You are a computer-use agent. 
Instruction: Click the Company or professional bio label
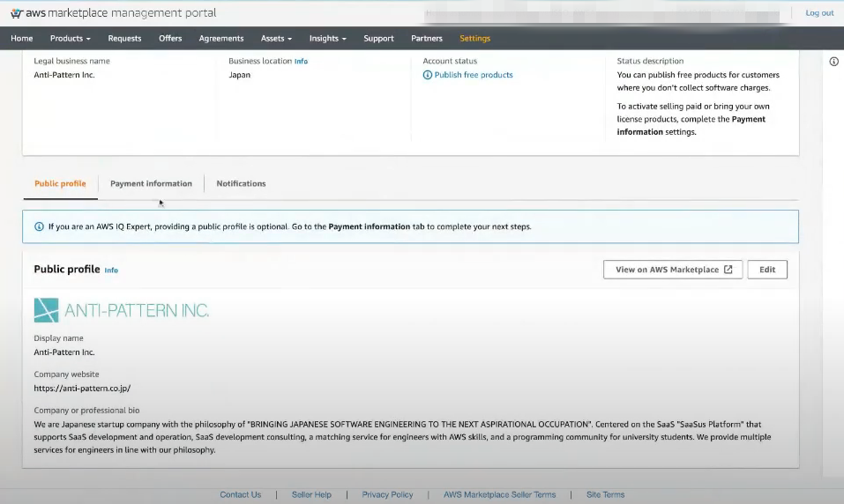point(86,410)
